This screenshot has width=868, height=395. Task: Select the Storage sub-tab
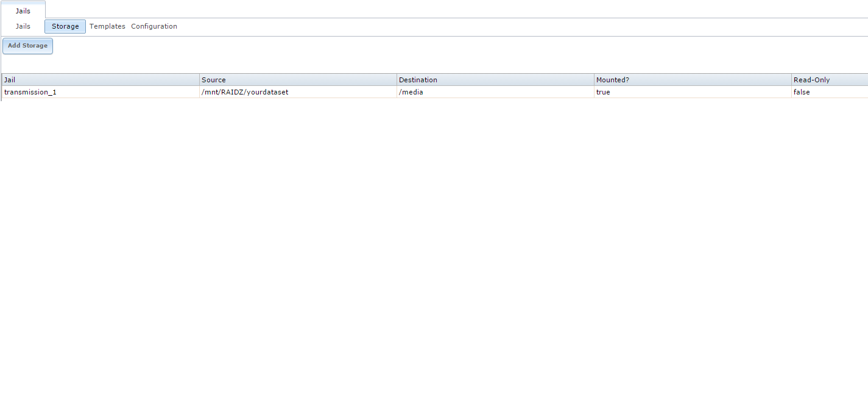click(65, 26)
